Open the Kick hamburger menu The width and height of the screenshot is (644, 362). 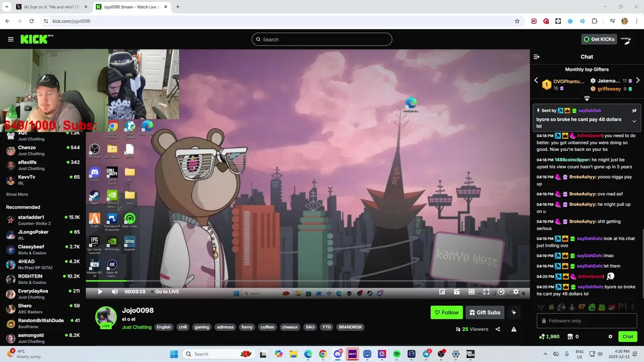(11, 39)
